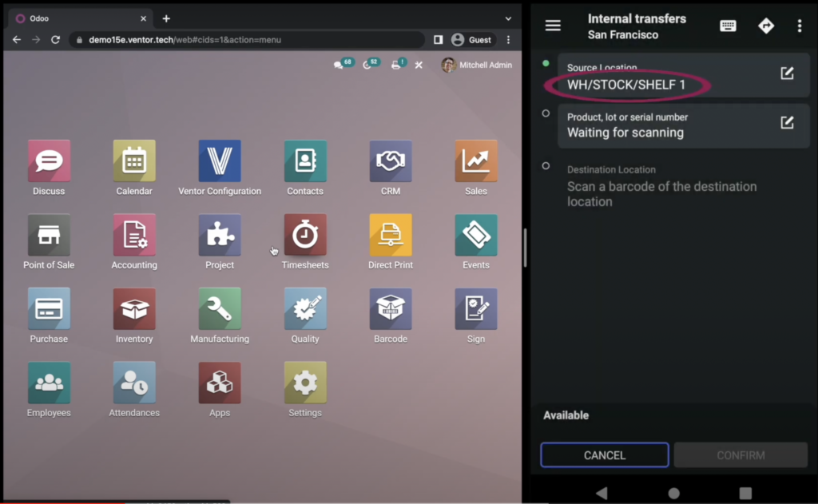Tap the CONFIRM button
Viewport: 818px width, 504px height.
tap(741, 455)
